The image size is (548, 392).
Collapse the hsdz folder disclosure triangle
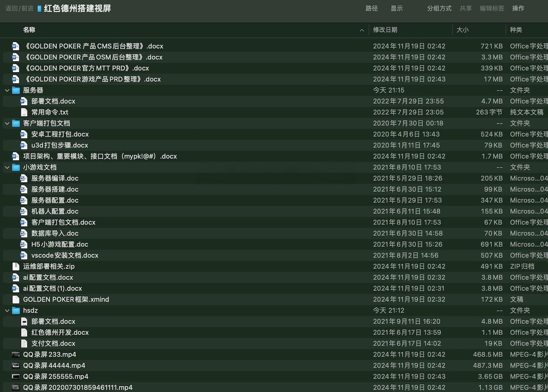click(x=7, y=311)
